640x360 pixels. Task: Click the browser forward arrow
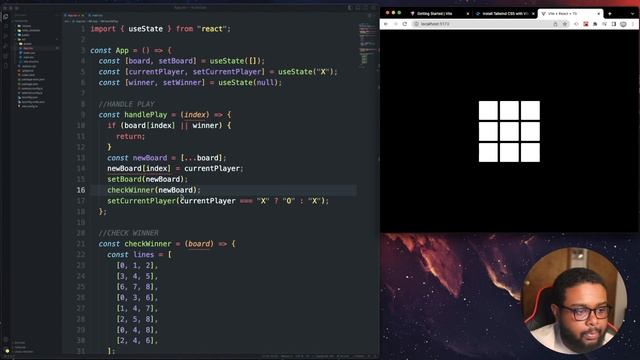[x=396, y=24]
